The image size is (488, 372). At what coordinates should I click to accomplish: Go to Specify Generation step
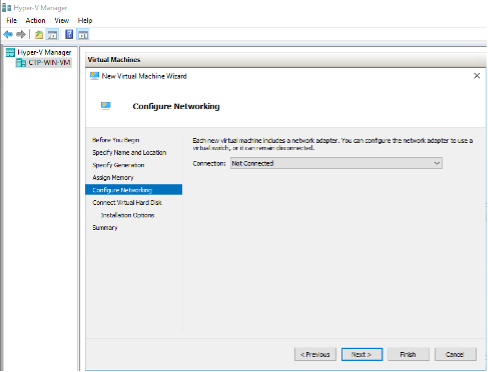(118, 165)
